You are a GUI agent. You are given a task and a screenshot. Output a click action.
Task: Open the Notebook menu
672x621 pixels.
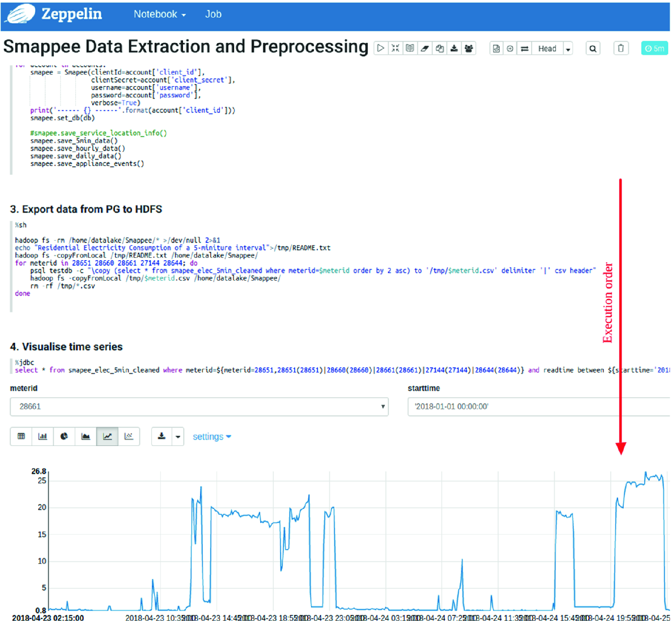(159, 14)
